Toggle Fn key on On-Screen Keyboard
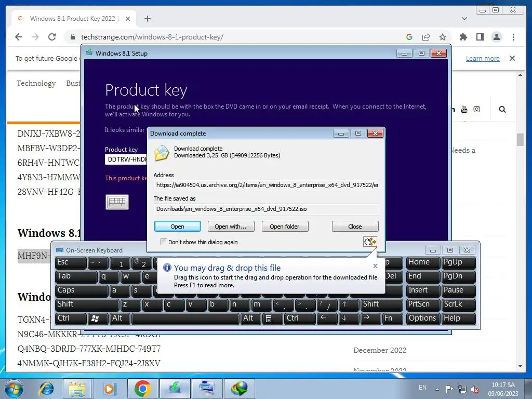 [393, 318]
